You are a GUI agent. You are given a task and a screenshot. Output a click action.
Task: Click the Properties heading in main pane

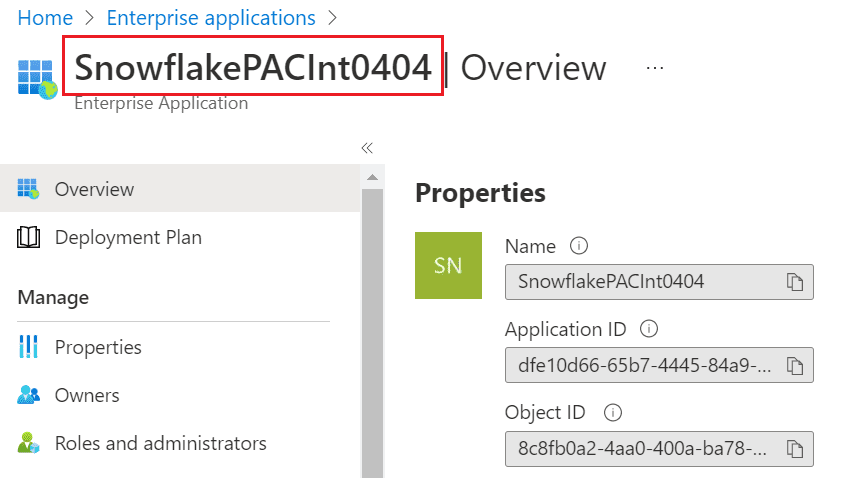click(480, 193)
